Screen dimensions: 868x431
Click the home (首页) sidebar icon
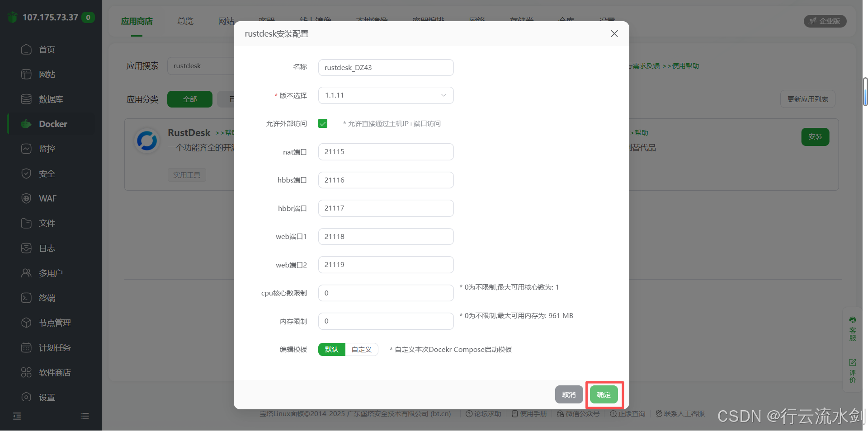(x=26, y=49)
